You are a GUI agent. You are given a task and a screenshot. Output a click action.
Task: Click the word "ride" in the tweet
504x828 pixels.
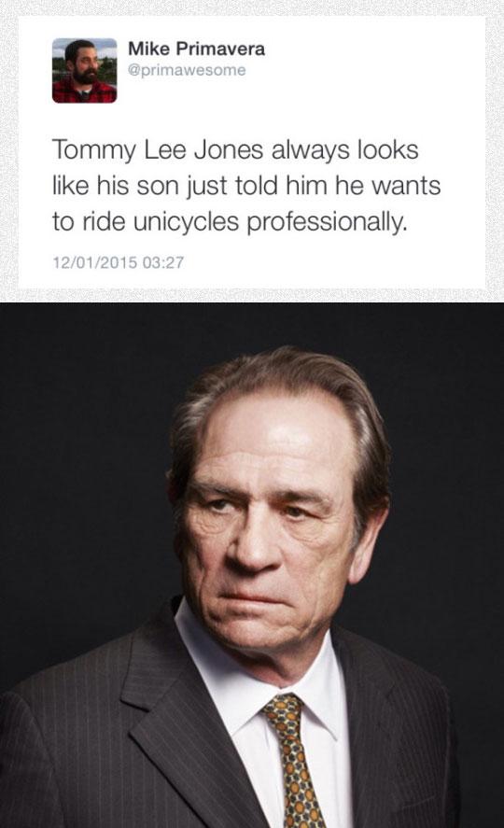click(104, 222)
